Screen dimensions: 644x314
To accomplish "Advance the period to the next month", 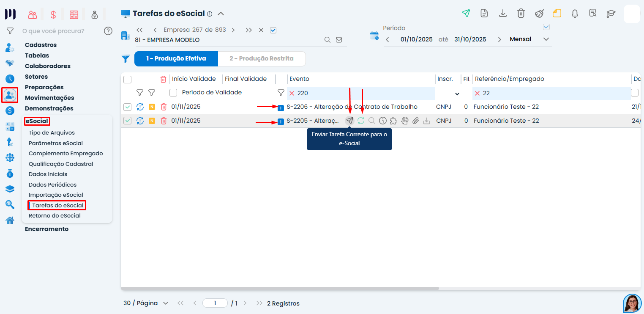I will pyautogui.click(x=499, y=39).
